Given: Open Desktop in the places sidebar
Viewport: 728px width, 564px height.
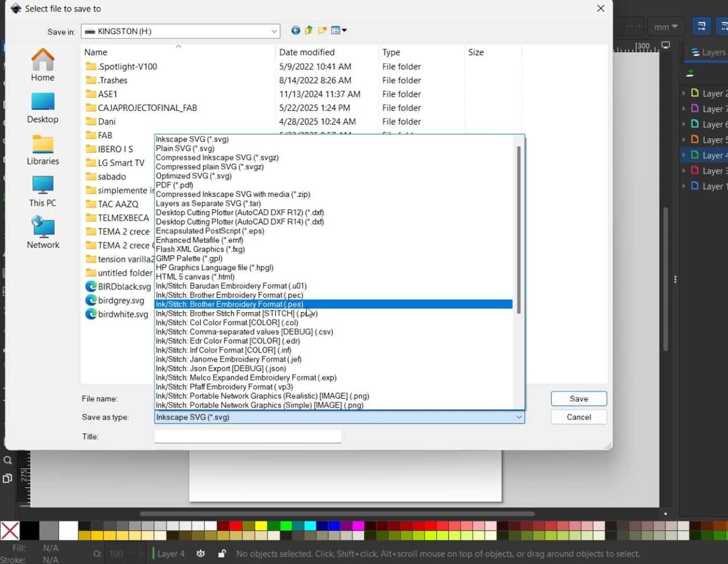Looking at the screenshot, I should (x=43, y=107).
